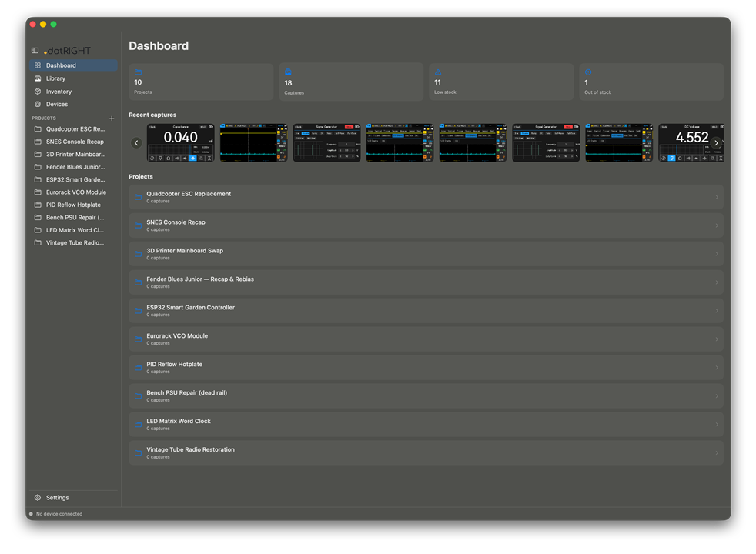Select PID Reflow Hotplate sidebar project
This screenshot has width=756, height=554.
click(73, 205)
